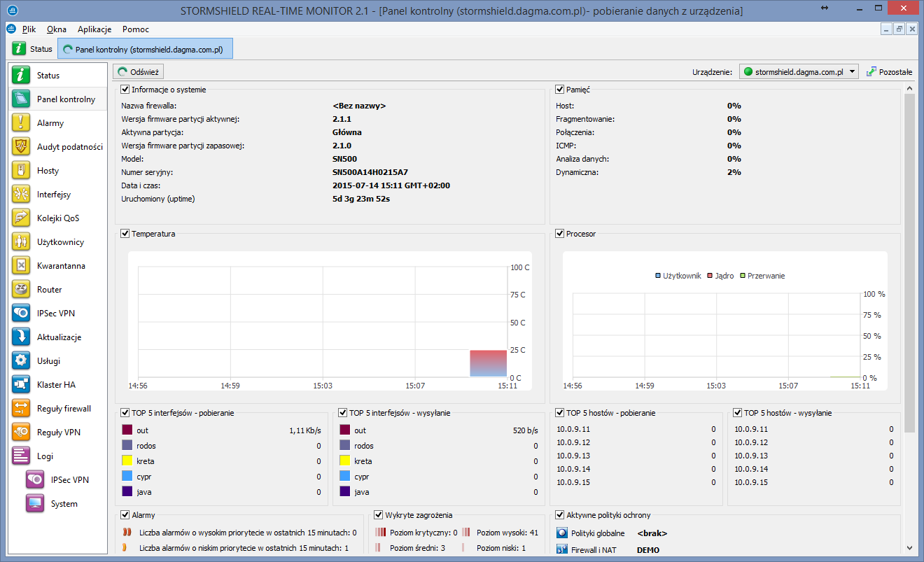This screenshot has height=562, width=924.
Task: Click the java interface row in wysyłanie
Action: click(x=439, y=491)
